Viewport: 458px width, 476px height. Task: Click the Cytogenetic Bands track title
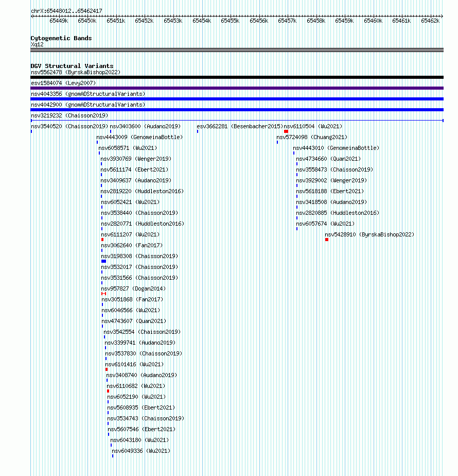tap(61, 38)
